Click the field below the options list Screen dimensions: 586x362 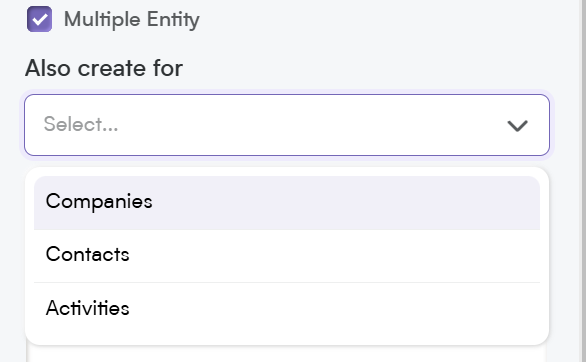(287, 354)
